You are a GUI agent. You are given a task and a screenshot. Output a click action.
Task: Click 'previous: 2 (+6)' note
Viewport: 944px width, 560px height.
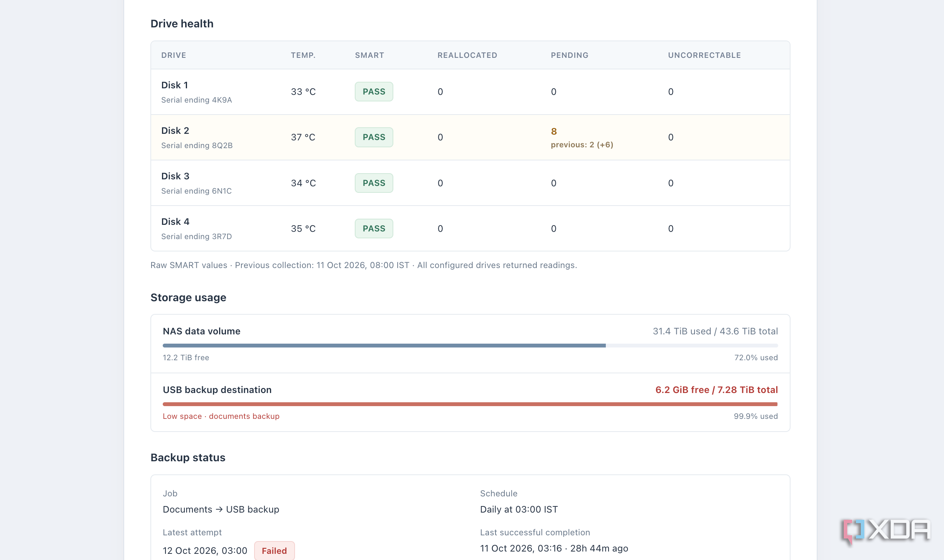pos(582,145)
